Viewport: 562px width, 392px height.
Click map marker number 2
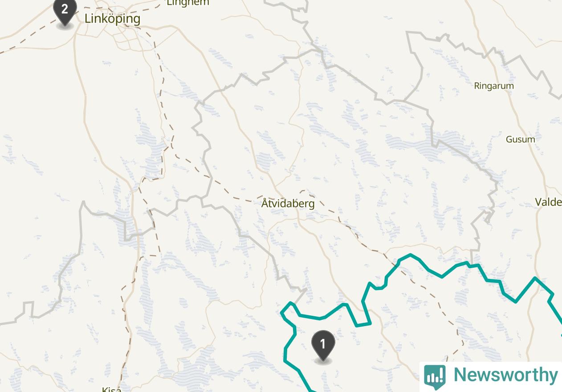click(65, 12)
